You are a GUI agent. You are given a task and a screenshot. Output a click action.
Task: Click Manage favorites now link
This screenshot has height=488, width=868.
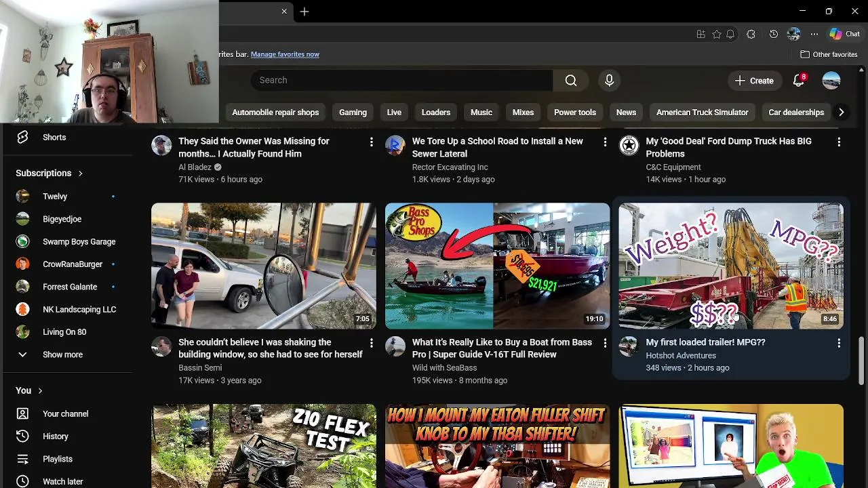pyautogui.click(x=285, y=54)
